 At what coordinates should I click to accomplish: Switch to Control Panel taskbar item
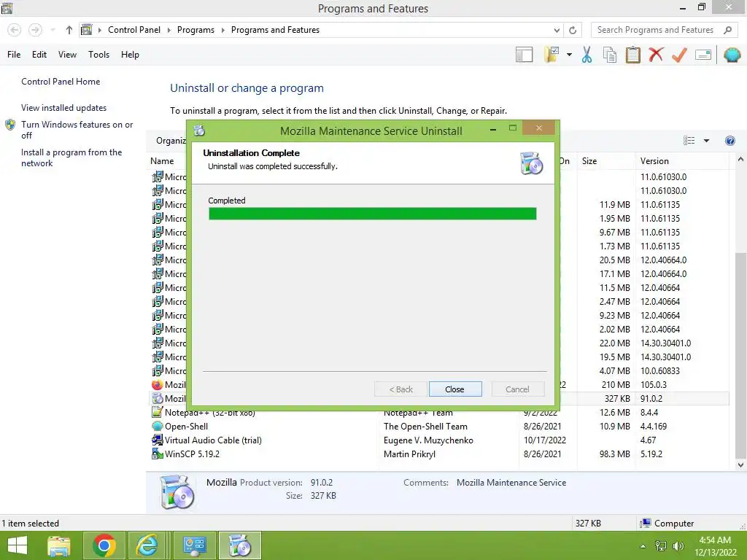[x=194, y=545]
